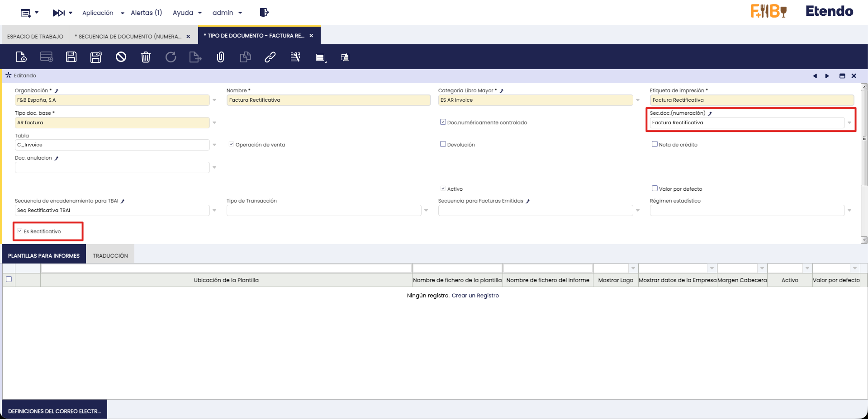Go to next record arrow

click(x=827, y=76)
